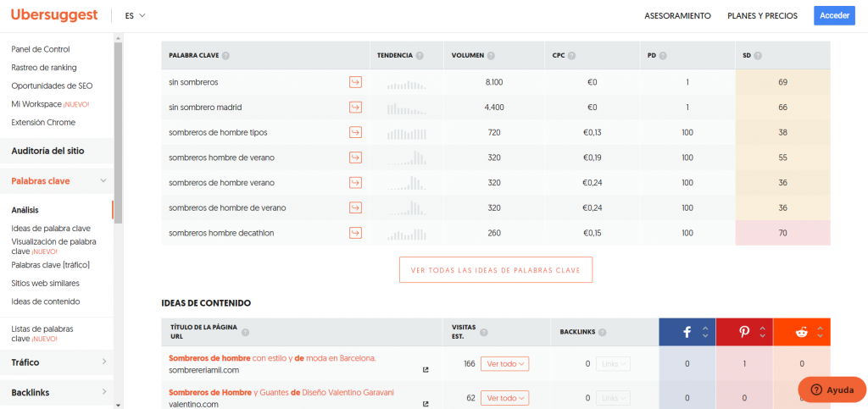Click arrow icon for 'sombreros hombre decathlon'
Screen dimensions: 868x409
(355, 233)
